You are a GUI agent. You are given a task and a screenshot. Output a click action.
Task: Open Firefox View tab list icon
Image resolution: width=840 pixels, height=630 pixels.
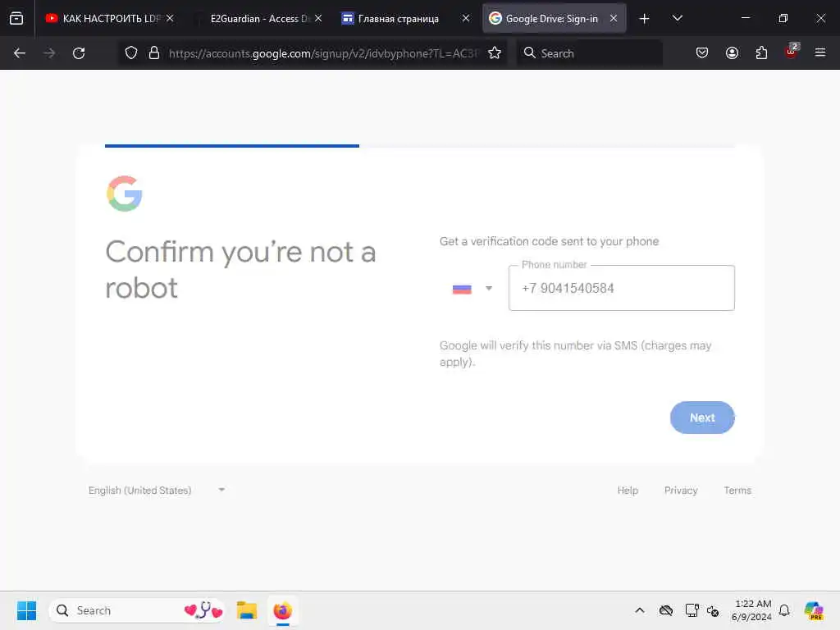(x=16, y=18)
